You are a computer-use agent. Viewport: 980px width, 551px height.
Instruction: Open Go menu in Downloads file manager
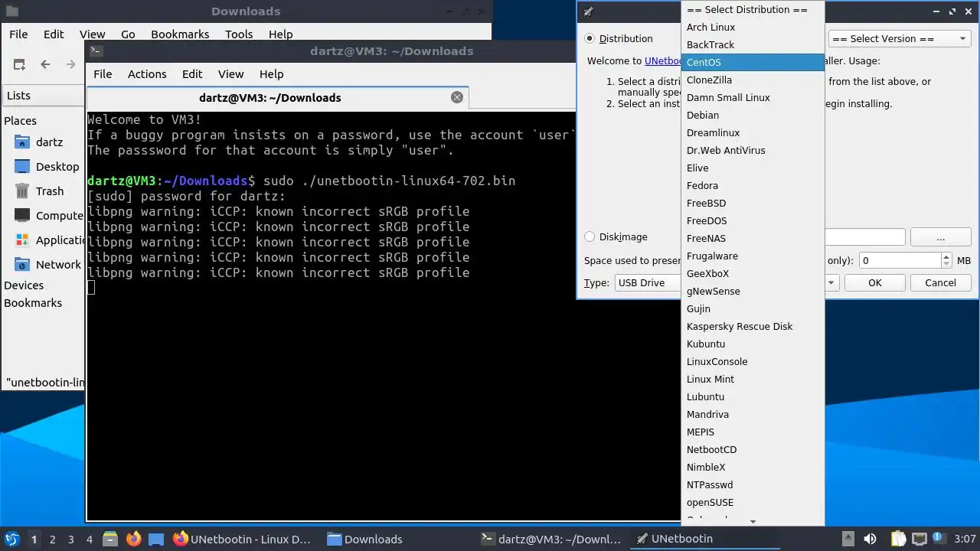(x=128, y=34)
